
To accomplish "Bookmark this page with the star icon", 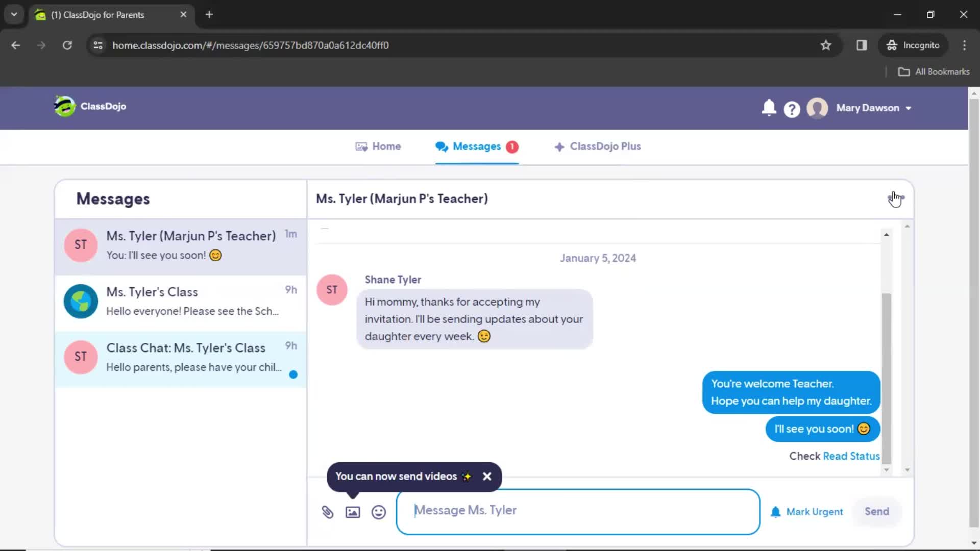I will (825, 45).
